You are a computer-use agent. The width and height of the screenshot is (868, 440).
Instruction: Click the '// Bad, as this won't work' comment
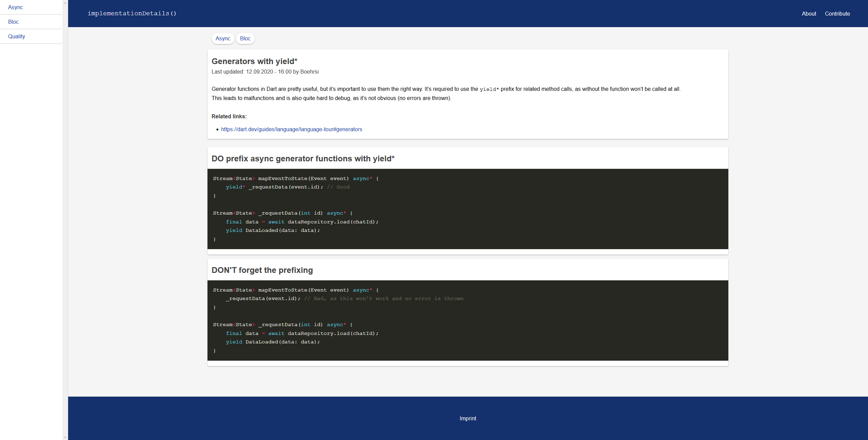[x=383, y=299]
